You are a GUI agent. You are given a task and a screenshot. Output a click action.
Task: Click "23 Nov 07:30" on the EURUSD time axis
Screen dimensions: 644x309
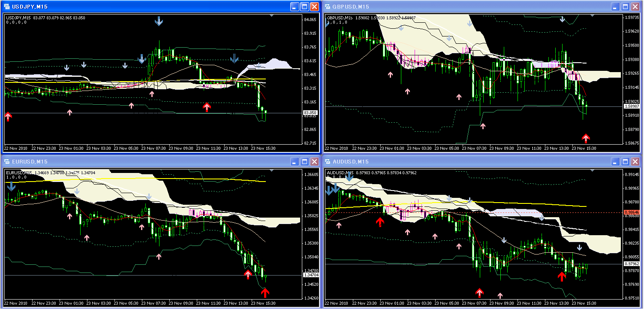click(x=153, y=303)
